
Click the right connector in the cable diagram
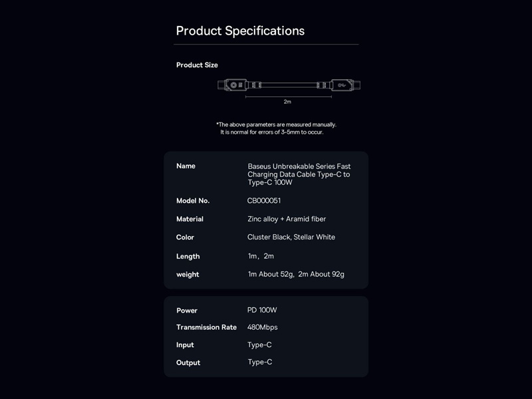[343, 86]
